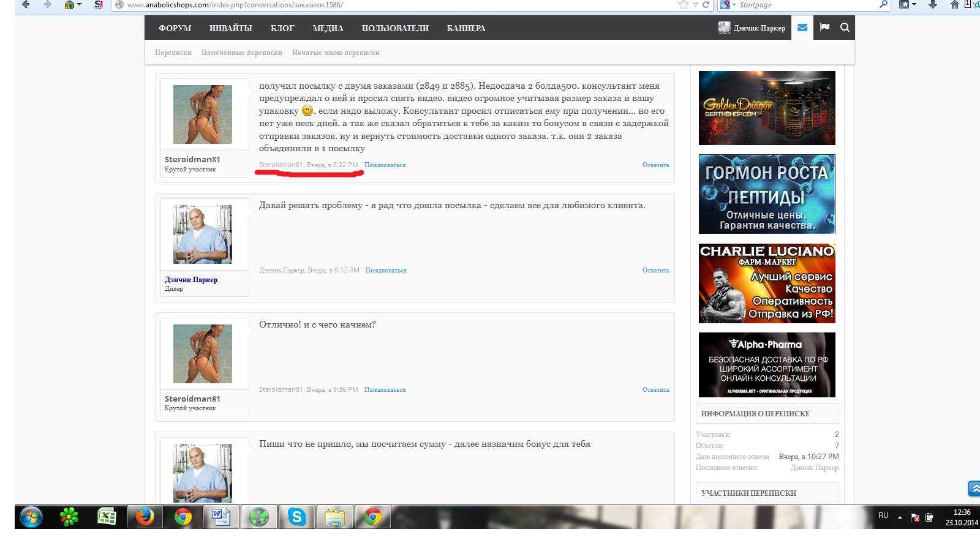The height and width of the screenshot is (551, 980).
Task: Show hidden system tray icons
Action: (900, 517)
